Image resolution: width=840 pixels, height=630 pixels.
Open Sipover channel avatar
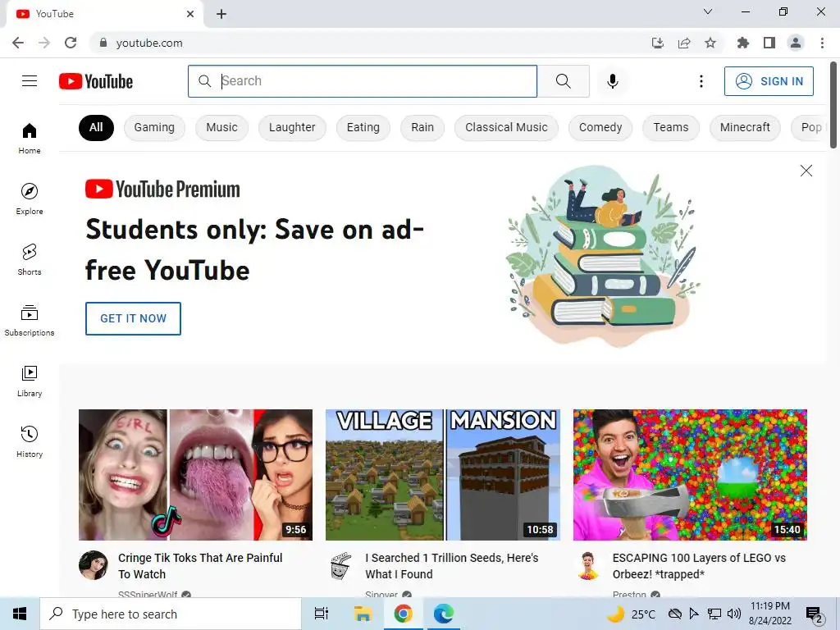[340, 565]
